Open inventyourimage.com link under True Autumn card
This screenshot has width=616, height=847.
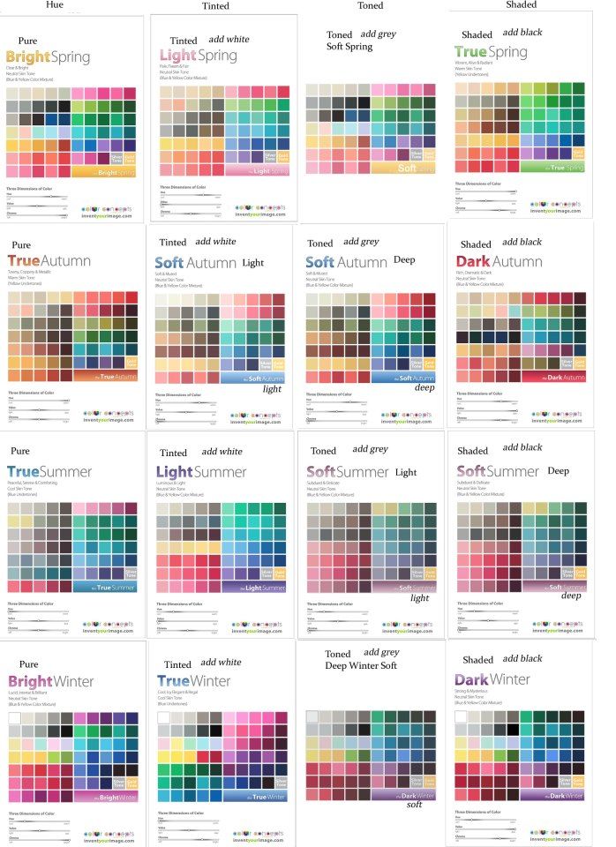coord(109,420)
